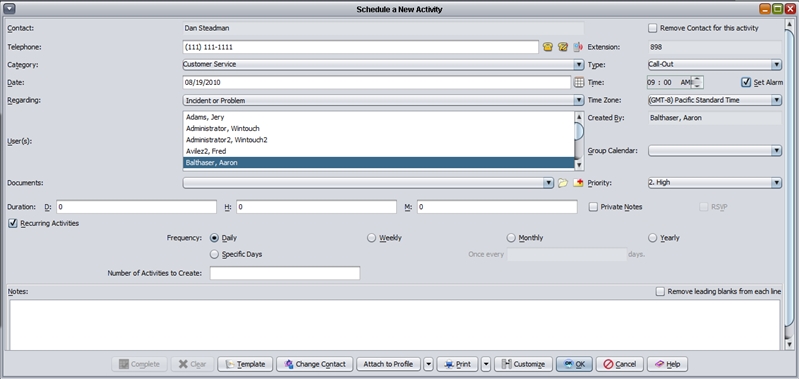Expand the Regarding dropdown
This screenshot has width=799, height=379.
coord(578,100)
